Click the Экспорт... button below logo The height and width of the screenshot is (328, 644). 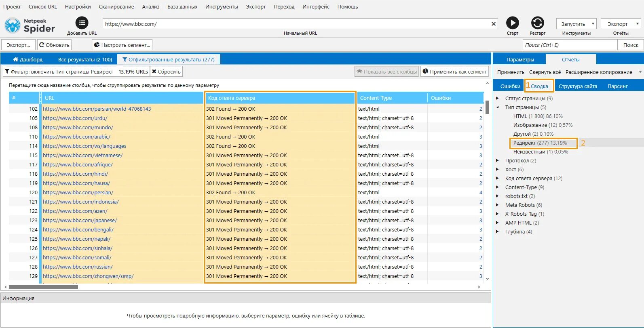(18, 45)
